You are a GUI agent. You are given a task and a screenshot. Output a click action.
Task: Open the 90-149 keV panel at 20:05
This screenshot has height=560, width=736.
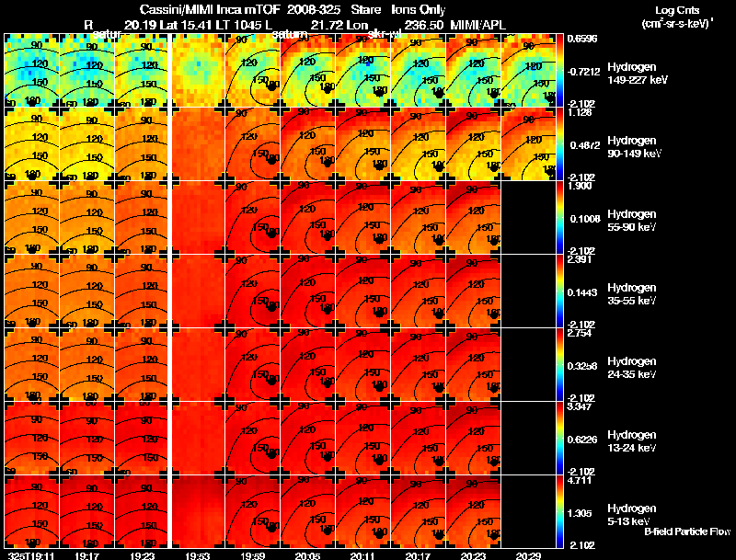[x=307, y=144]
